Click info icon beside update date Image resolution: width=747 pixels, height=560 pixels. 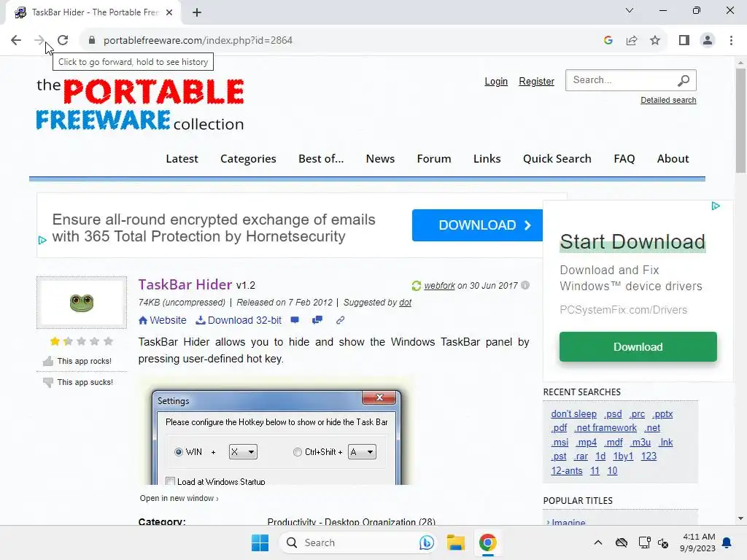(525, 285)
